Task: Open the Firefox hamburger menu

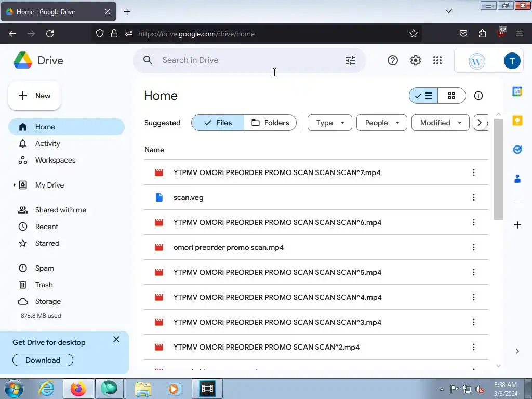Action: (x=520, y=34)
